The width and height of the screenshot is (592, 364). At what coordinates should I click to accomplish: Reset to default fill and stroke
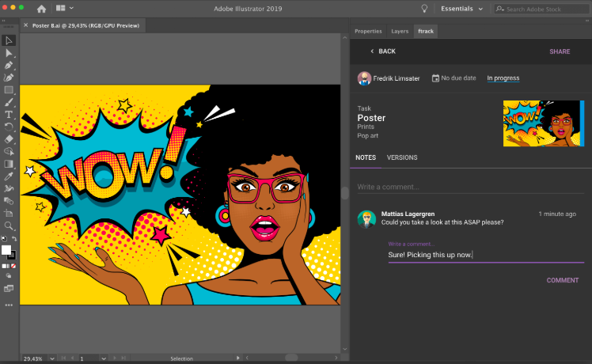click(4, 239)
